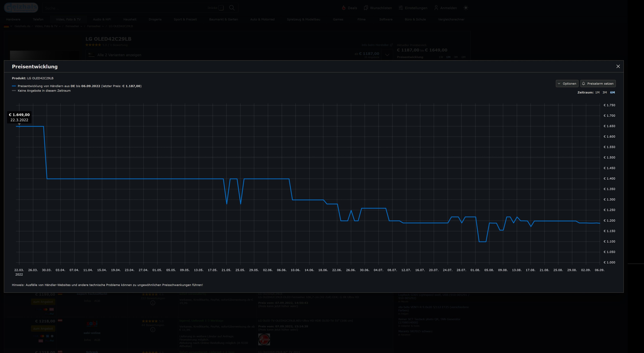Toggle the blue DE price series legend
The height and width of the screenshot is (353, 644).
(x=14, y=86)
